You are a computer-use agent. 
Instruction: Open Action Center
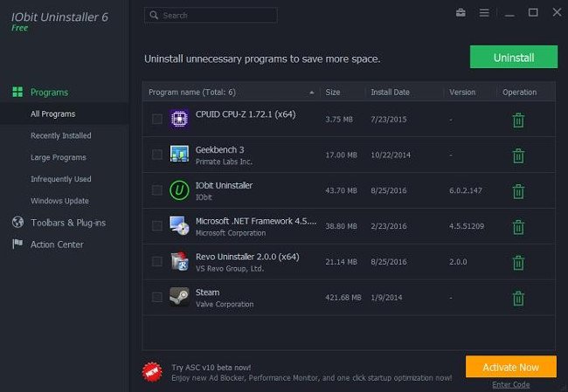[x=57, y=244]
